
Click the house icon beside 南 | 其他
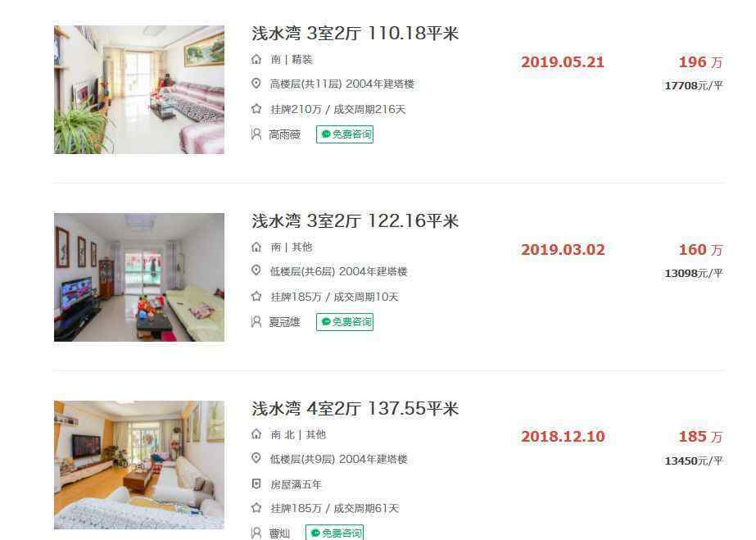pos(256,247)
